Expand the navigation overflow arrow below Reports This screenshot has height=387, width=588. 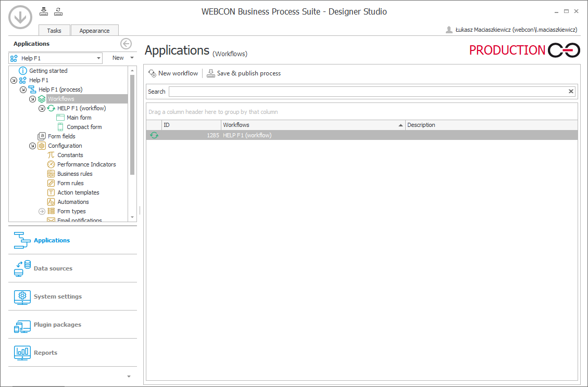129,377
